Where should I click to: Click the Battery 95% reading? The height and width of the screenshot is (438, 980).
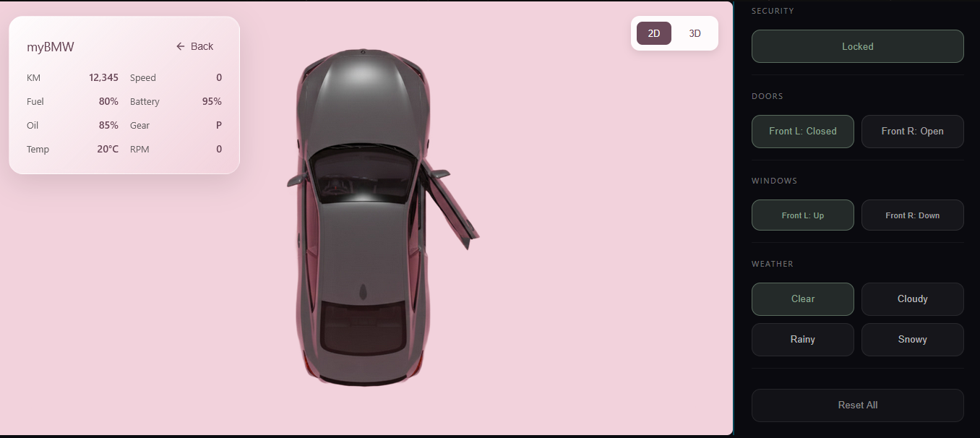point(212,102)
